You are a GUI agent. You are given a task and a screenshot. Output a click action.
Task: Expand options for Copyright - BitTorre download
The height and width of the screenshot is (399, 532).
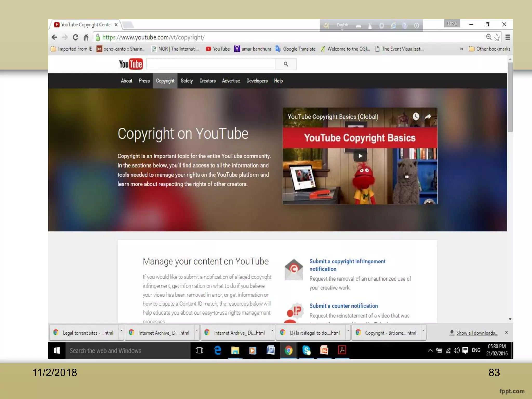point(423,331)
